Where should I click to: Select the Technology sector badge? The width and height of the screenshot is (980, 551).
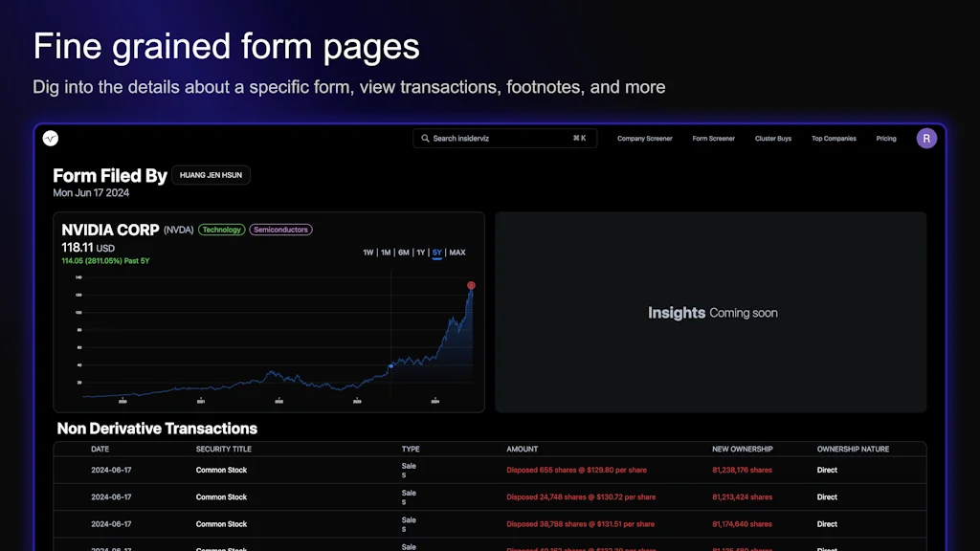[x=221, y=230]
